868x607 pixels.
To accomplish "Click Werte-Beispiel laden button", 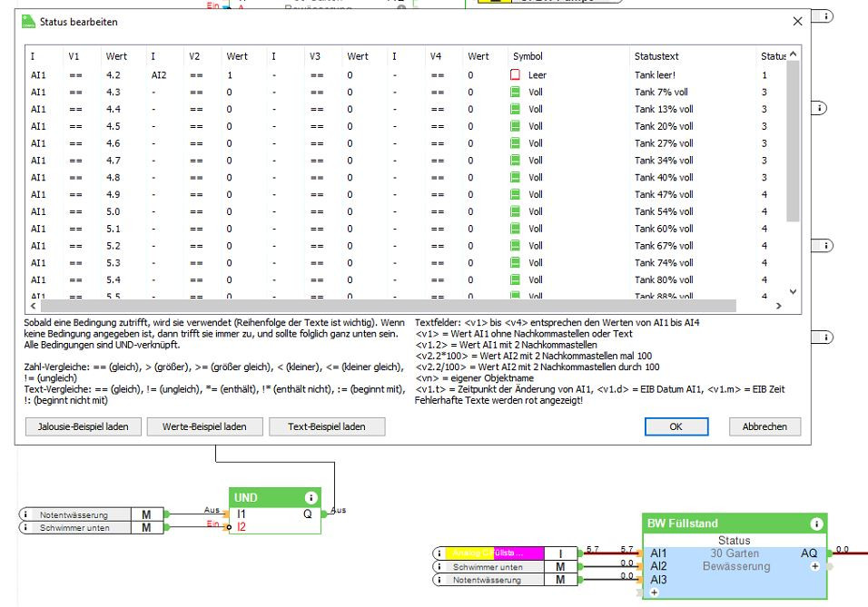I will click(204, 426).
